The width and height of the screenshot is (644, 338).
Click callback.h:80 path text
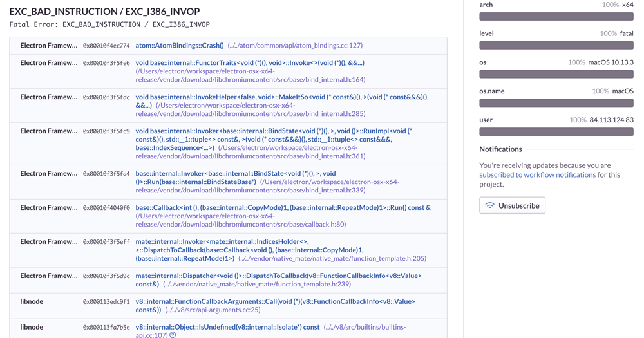click(x=241, y=220)
